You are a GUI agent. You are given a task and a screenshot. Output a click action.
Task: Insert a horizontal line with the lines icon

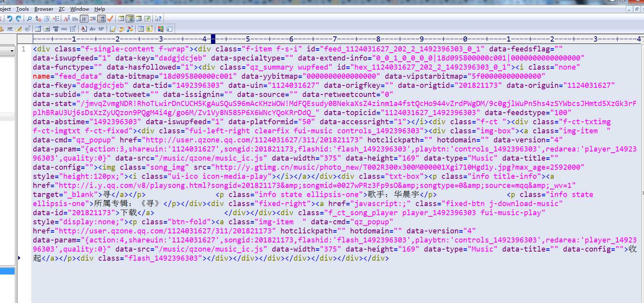point(10,29)
